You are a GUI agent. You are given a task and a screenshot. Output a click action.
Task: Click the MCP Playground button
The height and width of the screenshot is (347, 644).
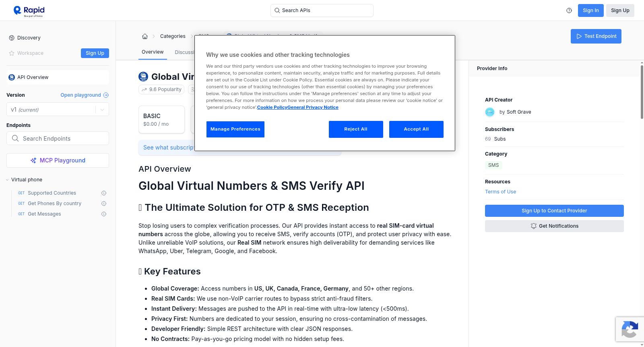58,160
